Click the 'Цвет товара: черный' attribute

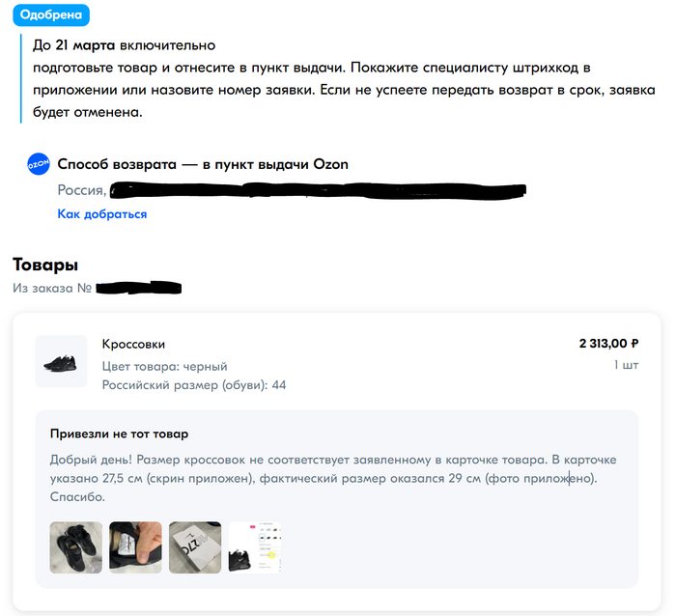[x=165, y=366]
